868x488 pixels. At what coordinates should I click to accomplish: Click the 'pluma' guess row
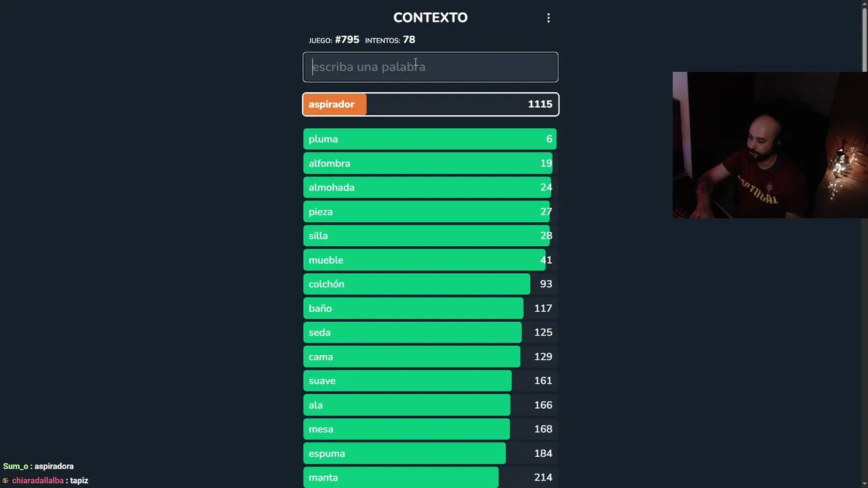pos(430,139)
